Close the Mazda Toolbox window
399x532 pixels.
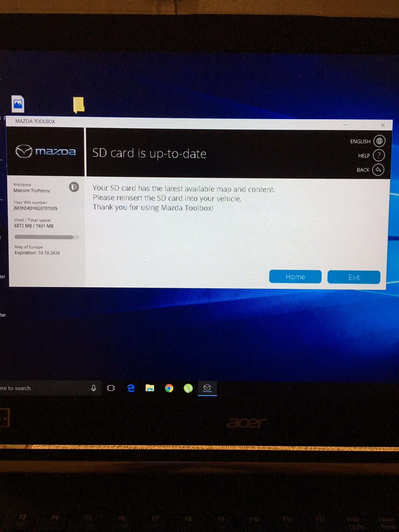tap(383, 125)
